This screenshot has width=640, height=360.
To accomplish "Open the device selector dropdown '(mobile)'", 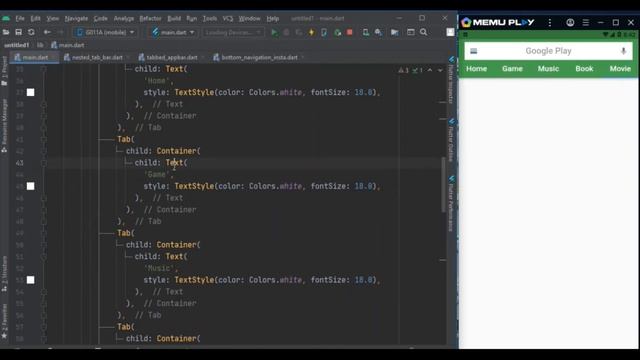I will coord(106,32).
